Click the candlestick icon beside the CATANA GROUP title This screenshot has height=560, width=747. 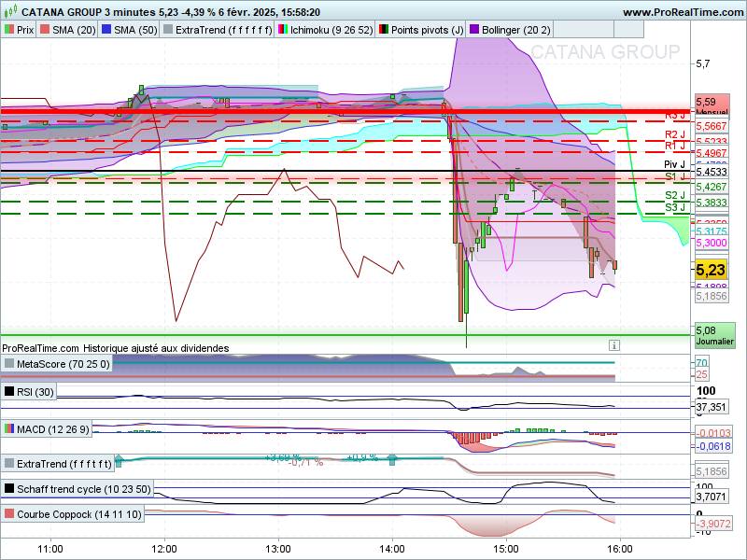point(9,12)
